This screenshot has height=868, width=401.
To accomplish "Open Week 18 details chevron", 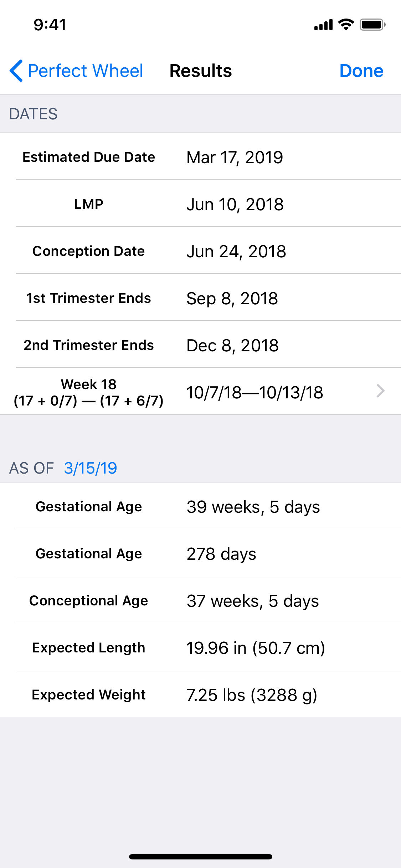I will coord(381,391).
